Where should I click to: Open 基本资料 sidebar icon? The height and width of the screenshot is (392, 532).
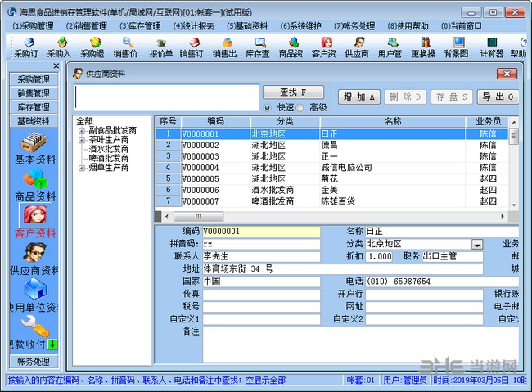coord(34,142)
